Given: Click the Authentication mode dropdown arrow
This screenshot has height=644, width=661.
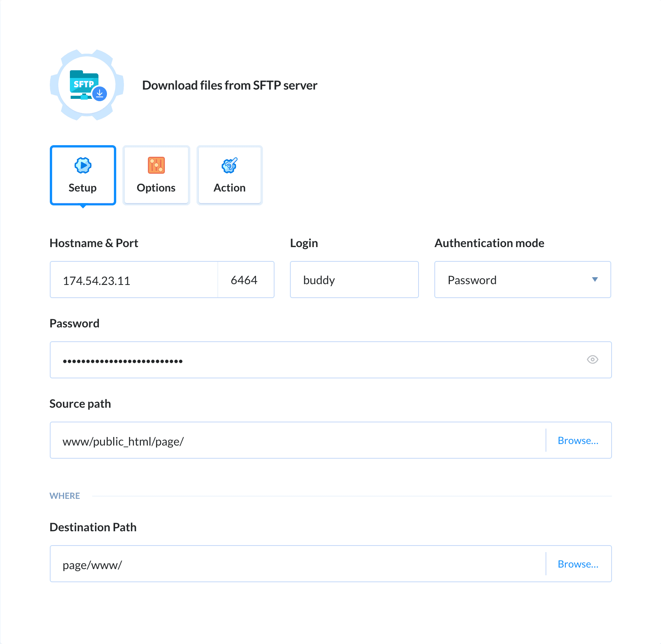Looking at the screenshot, I should pos(595,280).
